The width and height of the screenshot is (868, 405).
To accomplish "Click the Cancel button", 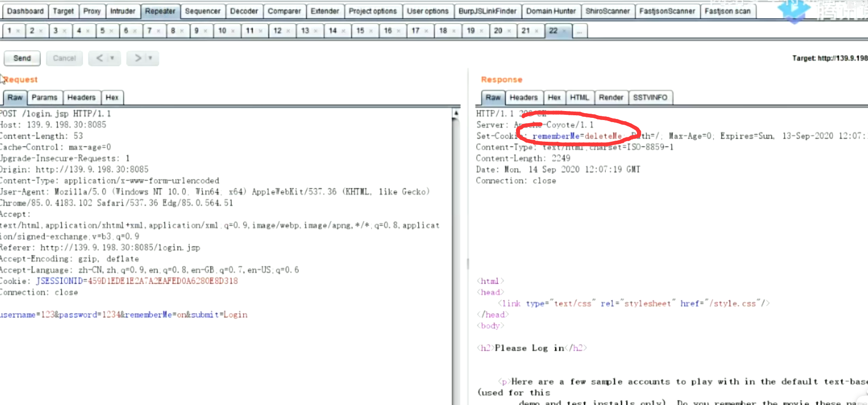I will pos(64,58).
